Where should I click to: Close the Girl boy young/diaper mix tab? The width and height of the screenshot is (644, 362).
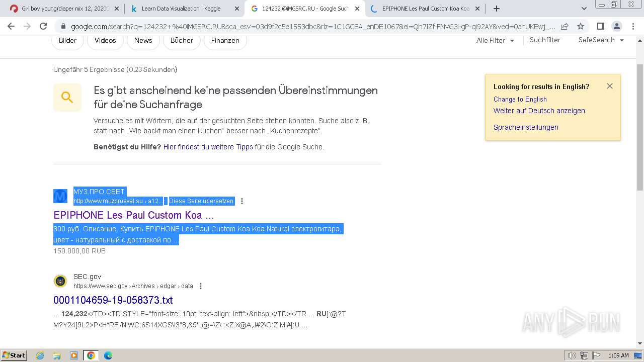click(x=116, y=9)
